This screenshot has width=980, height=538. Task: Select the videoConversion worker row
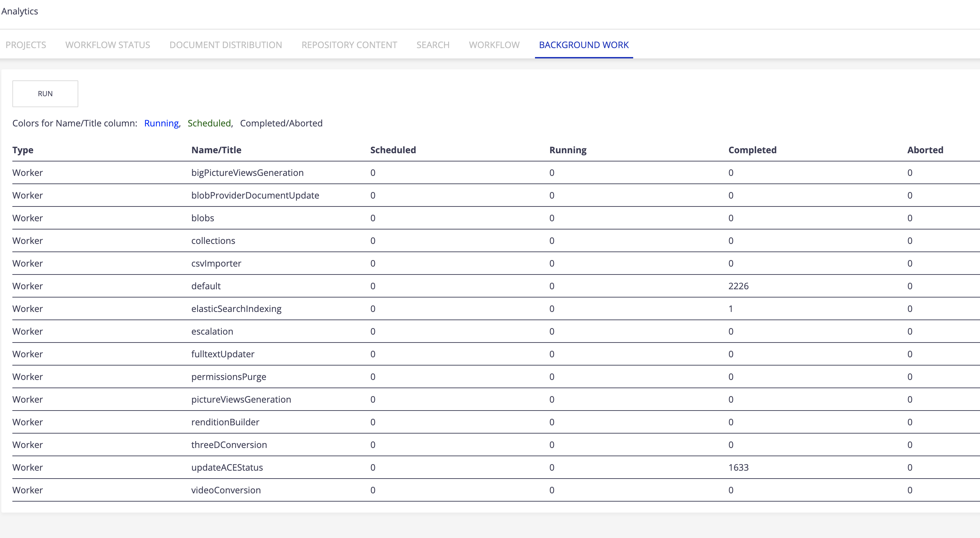pos(226,490)
